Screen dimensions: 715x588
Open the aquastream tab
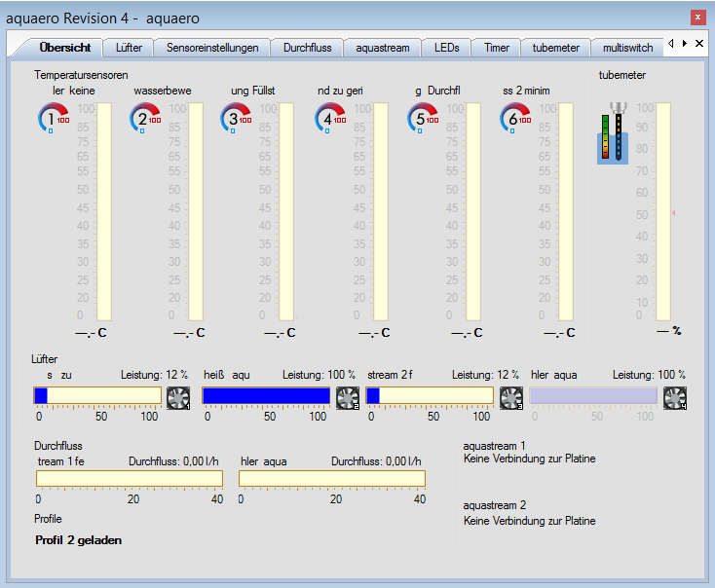click(x=383, y=47)
